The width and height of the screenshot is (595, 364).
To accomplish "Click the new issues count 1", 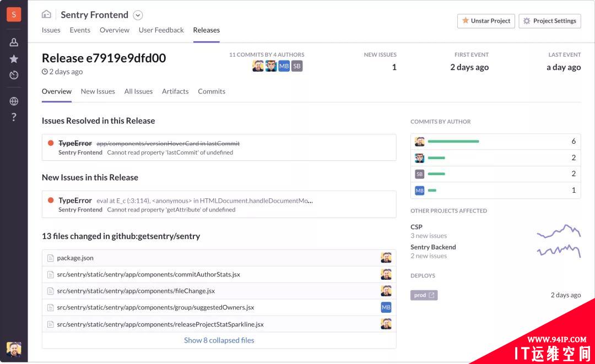I will point(394,67).
